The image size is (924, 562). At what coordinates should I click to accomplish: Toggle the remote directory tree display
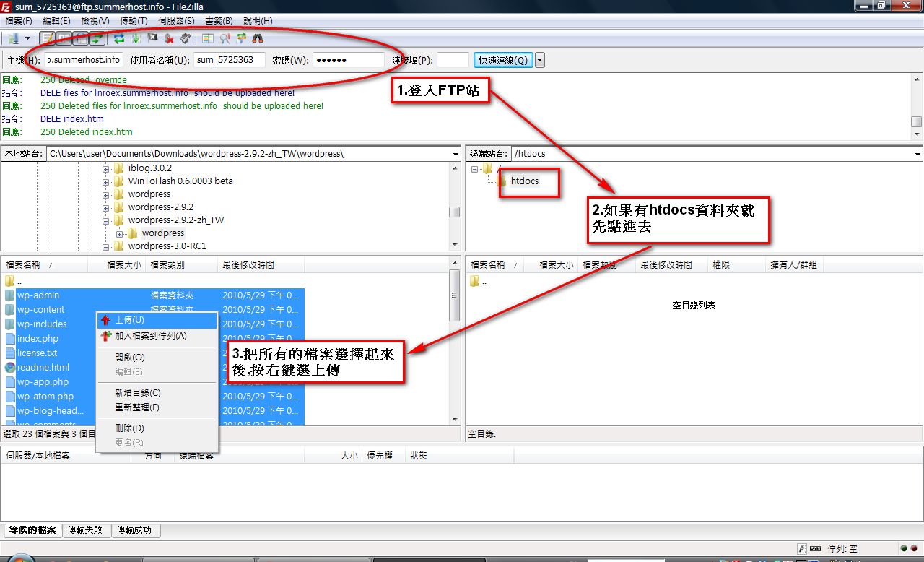[81, 38]
